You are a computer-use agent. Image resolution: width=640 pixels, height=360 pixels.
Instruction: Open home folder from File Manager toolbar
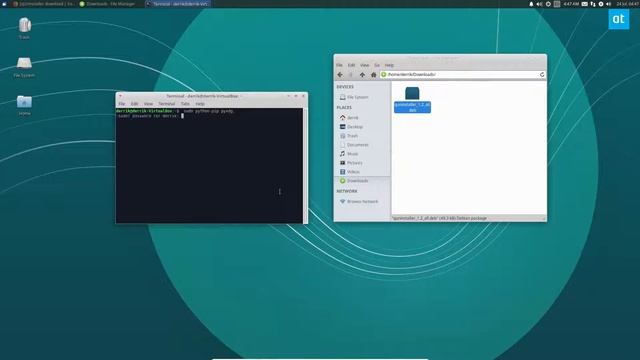[x=373, y=75]
